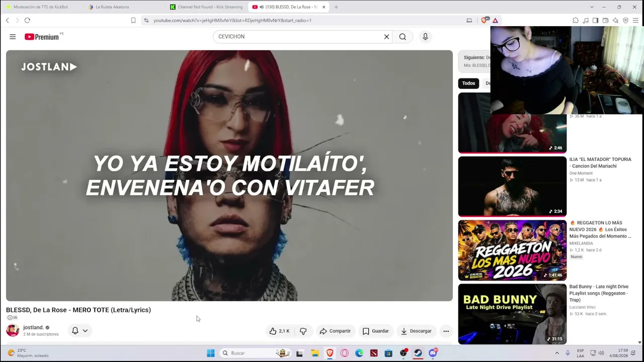Screen dimensions: 644x362
Task: Start voice search with the microphone
Action: coord(425,37)
